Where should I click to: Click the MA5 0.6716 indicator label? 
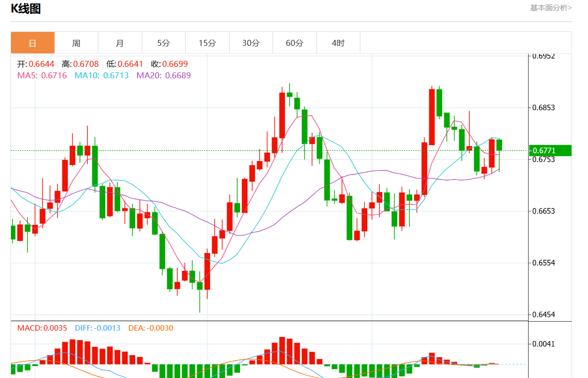click(x=42, y=75)
